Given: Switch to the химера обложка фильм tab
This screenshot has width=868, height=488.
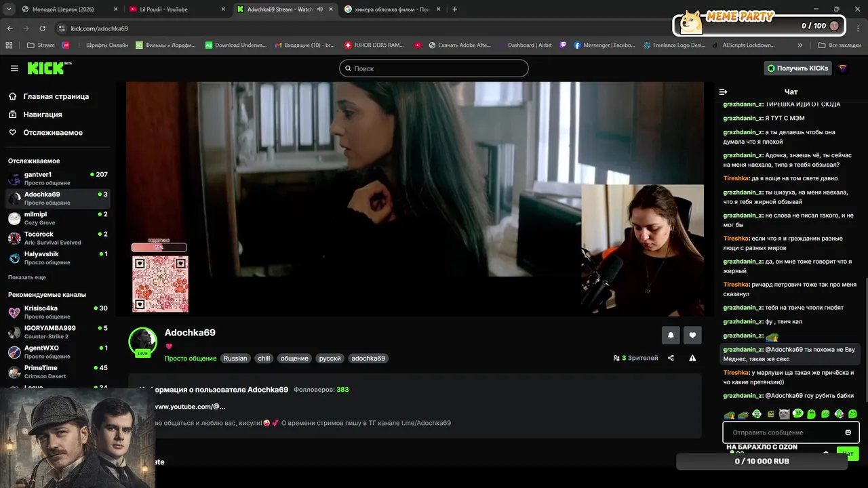Looking at the screenshot, I should click(392, 9).
